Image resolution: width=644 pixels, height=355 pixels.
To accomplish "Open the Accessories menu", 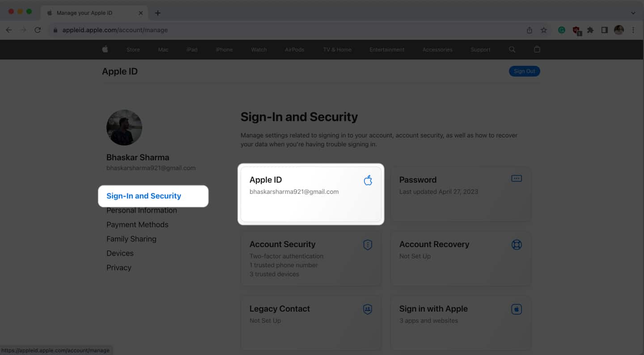I will [437, 50].
